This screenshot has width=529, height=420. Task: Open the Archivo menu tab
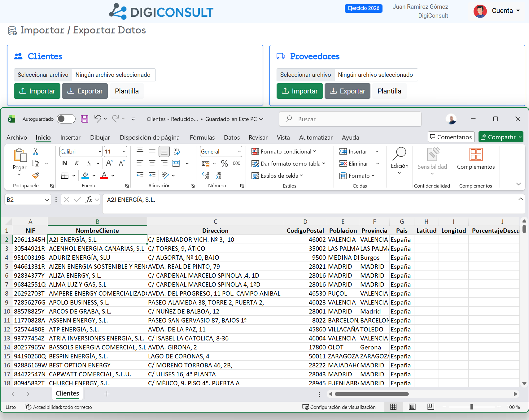point(17,137)
